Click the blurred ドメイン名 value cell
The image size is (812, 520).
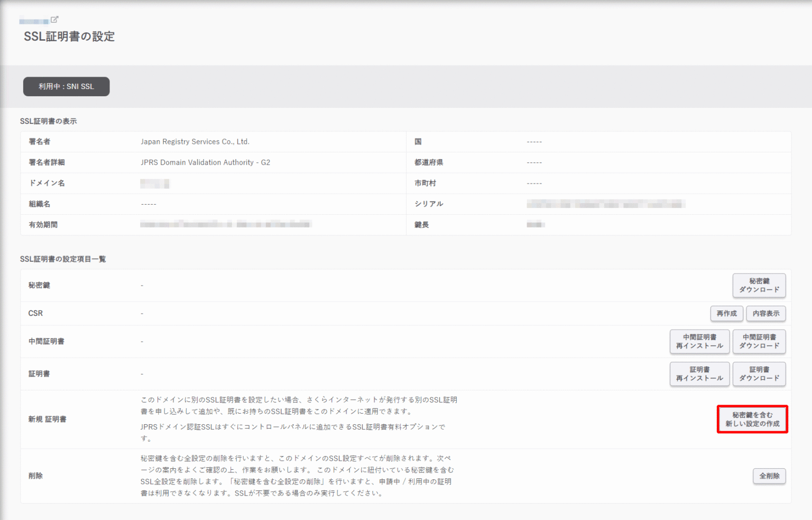coord(155,183)
